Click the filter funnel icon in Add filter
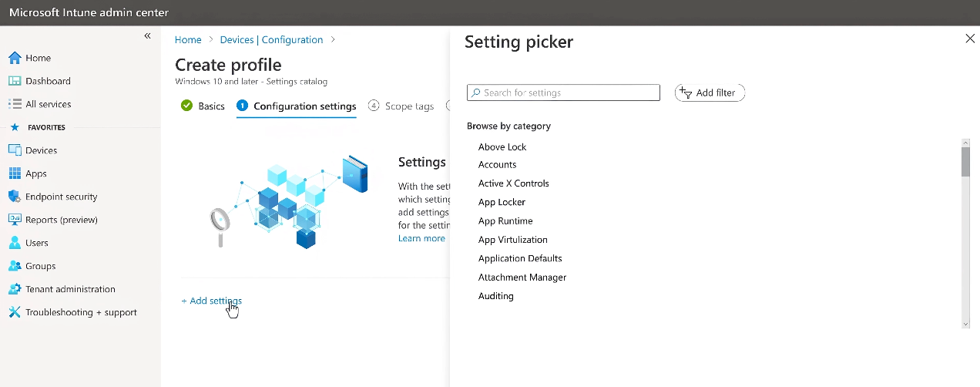Image resolution: width=980 pixels, height=387 pixels. click(686, 93)
